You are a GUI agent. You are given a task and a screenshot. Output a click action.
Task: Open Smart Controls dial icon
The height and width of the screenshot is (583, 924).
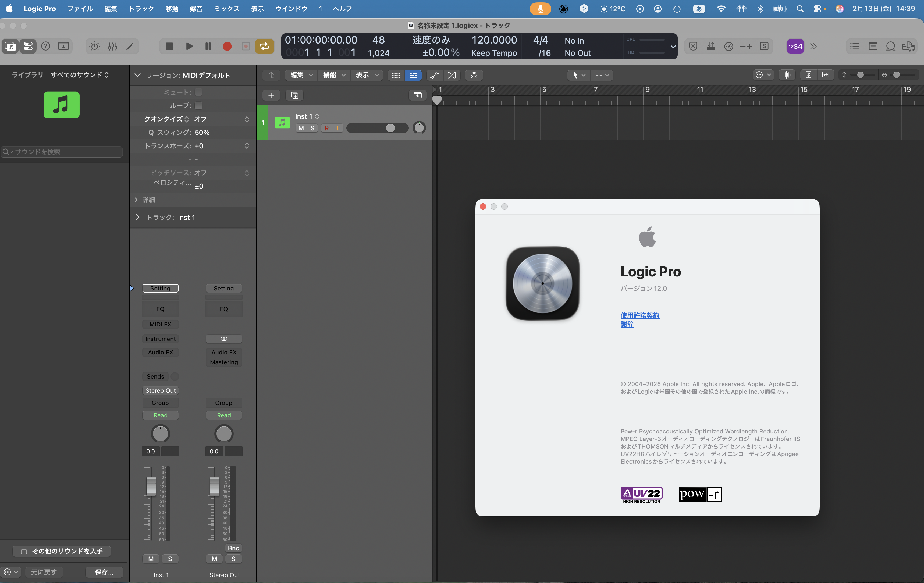[x=94, y=47]
